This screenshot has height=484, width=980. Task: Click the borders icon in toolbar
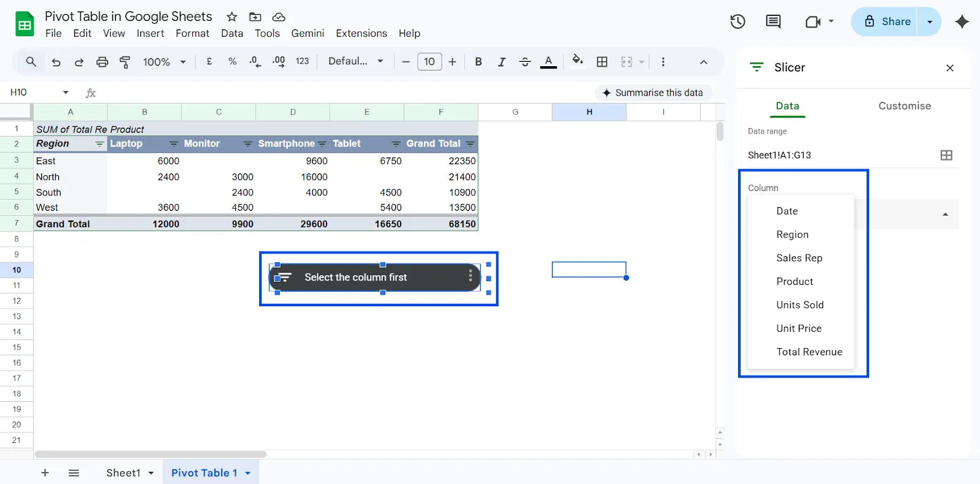pyautogui.click(x=602, y=62)
